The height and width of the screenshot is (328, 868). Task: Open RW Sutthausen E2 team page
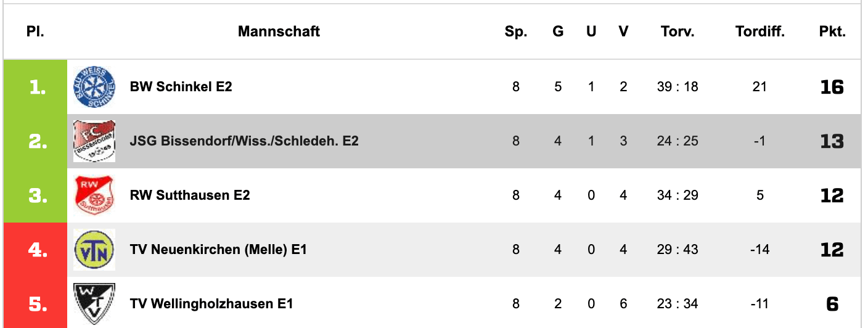pos(190,195)
